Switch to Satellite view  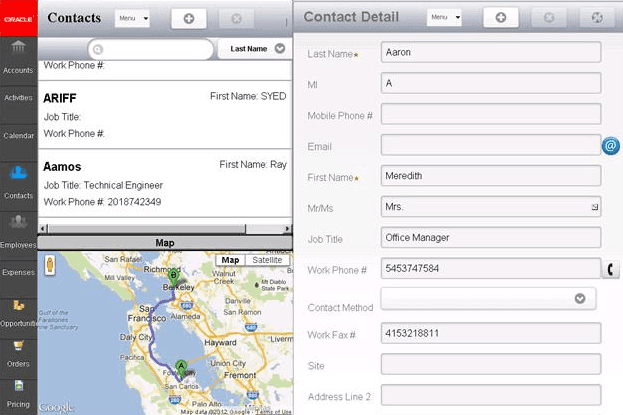point(267,260)
